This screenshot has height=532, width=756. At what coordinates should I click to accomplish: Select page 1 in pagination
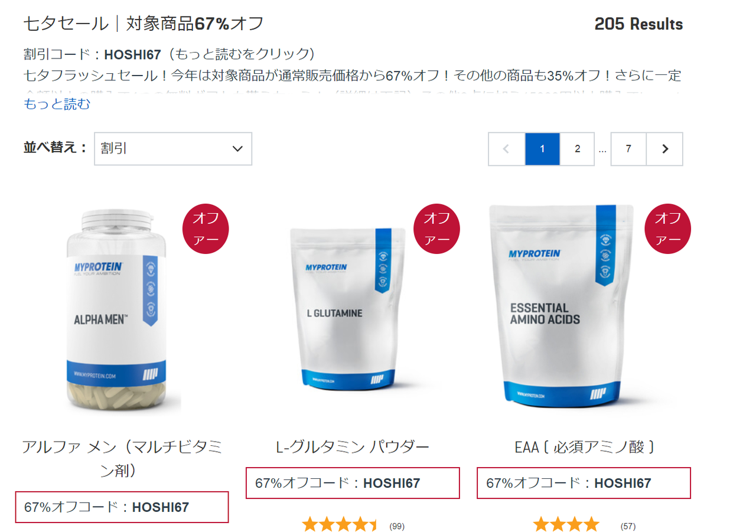pyautogui.click(x=542, y=149)
